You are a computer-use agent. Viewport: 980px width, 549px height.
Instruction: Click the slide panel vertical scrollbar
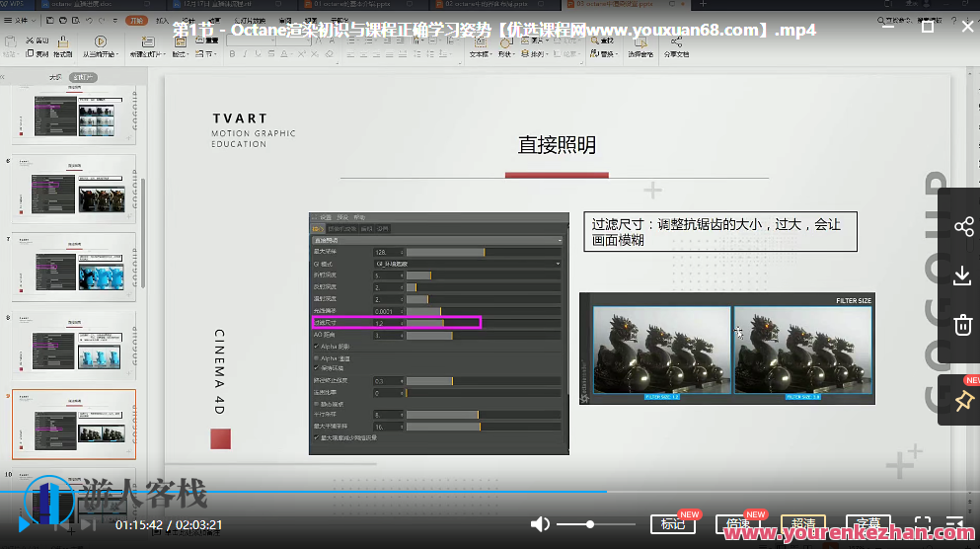(143, 231)
